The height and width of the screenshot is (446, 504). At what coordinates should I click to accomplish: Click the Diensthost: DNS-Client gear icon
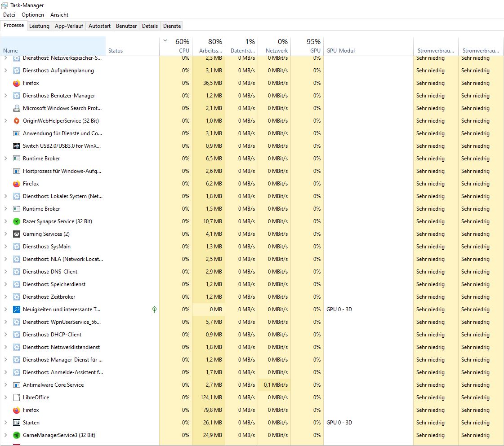pos(16,272)
